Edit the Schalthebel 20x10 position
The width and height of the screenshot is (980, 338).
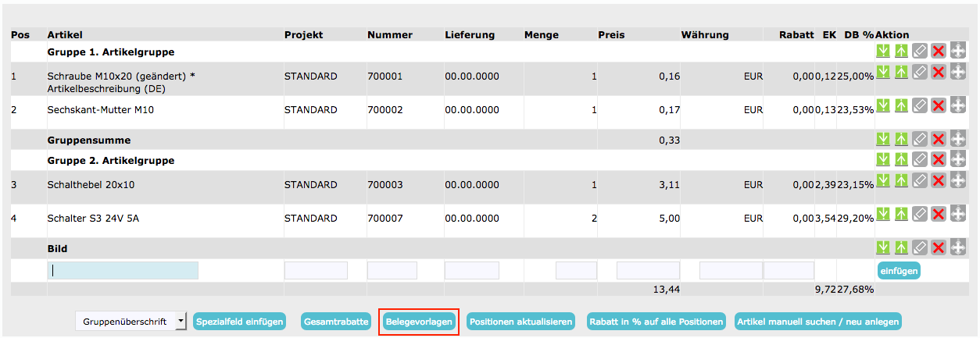coord(920,180)
